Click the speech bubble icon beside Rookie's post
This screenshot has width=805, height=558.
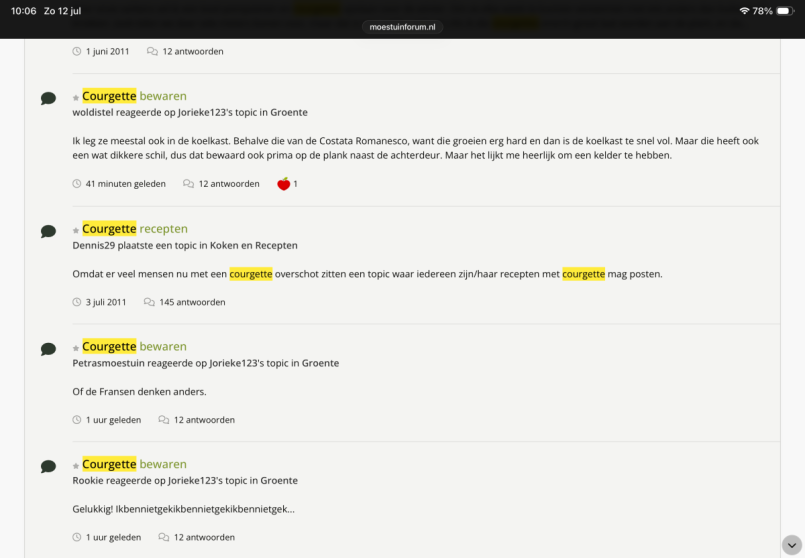click(48, 466)
